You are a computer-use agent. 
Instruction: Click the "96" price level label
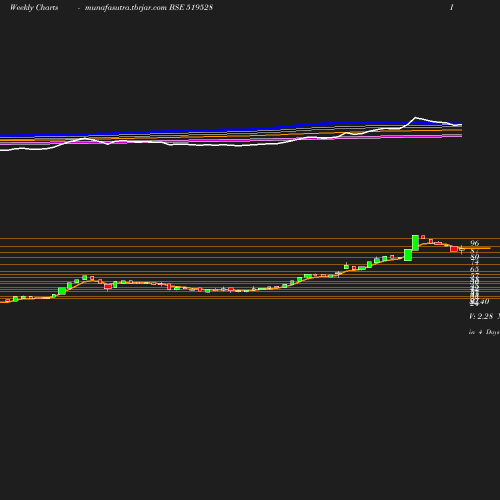[475, 243]
